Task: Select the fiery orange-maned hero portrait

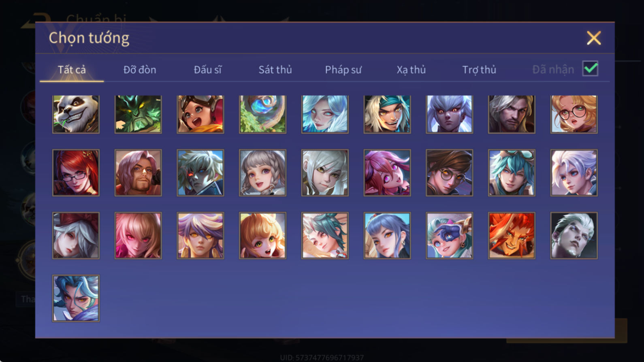Action: pos(512,236)
